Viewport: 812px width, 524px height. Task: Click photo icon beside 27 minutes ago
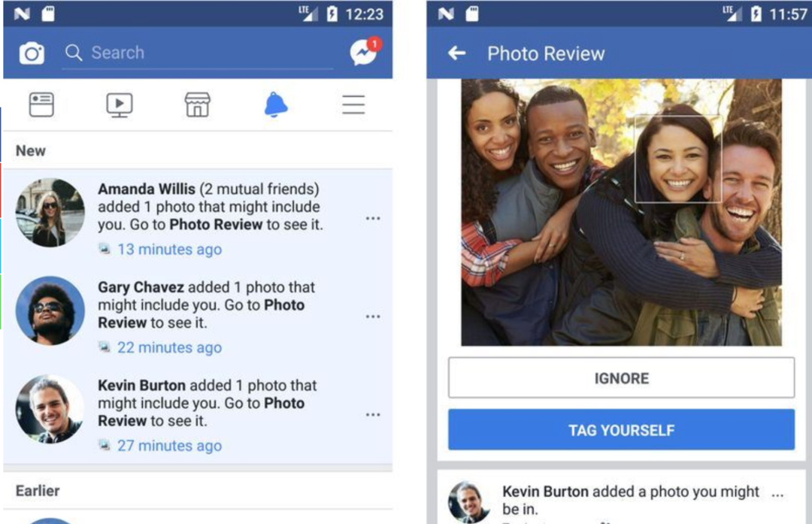[104, 445]
